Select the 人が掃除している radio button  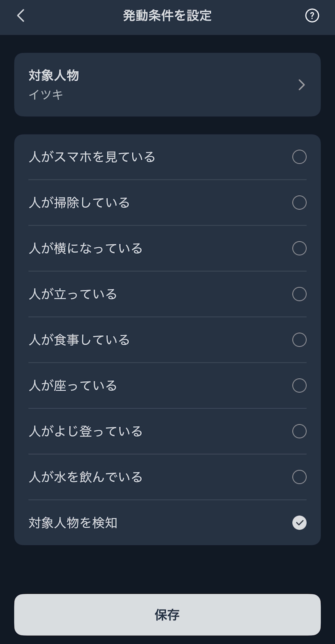click(299, 203)
